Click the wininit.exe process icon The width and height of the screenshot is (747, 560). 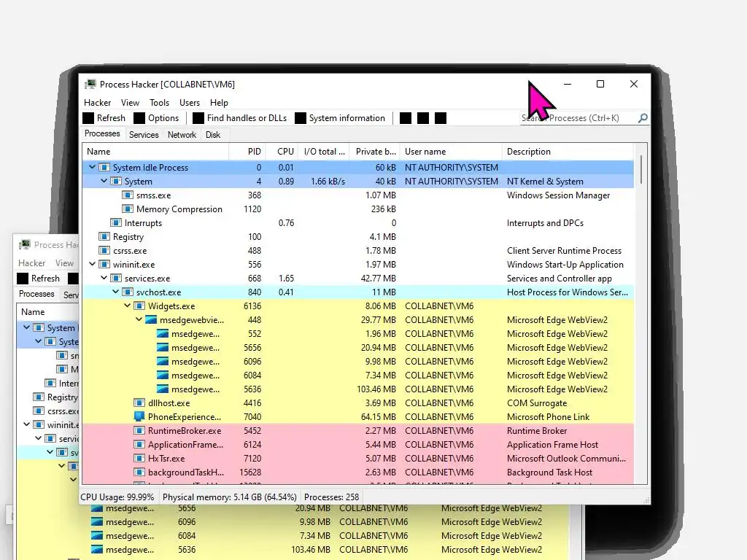coord(104,264)
